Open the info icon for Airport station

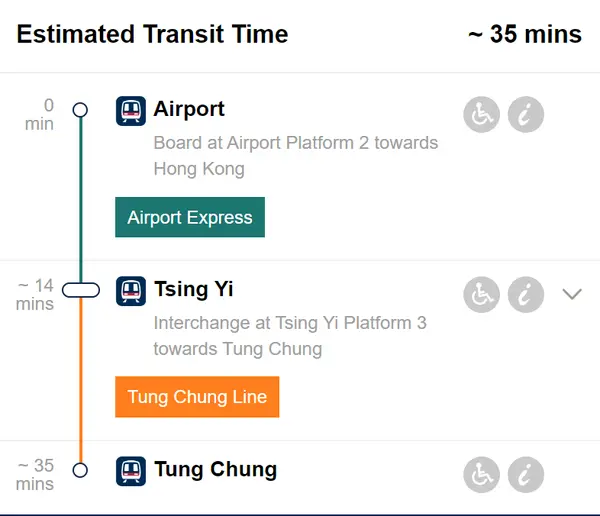(526, 115)
